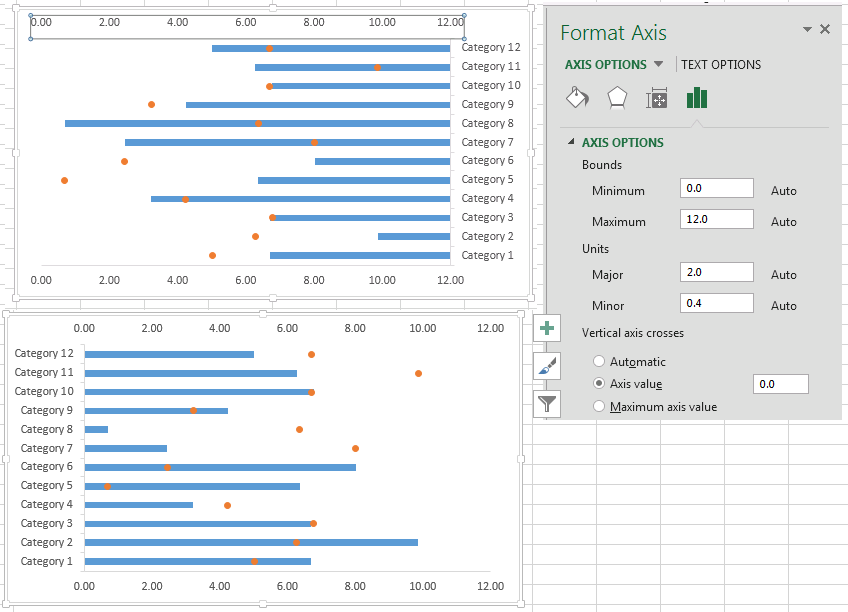
Task: Click the Bounds heading label
Action: tap(601, 165)
